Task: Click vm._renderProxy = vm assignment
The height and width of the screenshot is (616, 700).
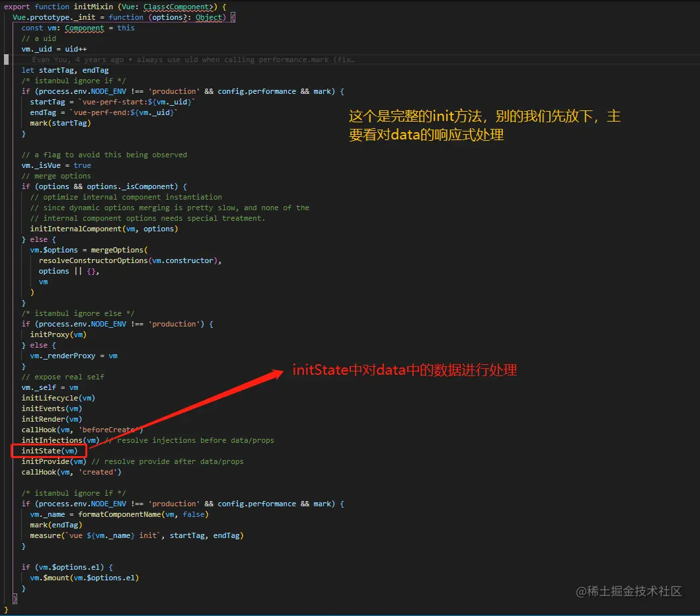Action: point(73,356)
